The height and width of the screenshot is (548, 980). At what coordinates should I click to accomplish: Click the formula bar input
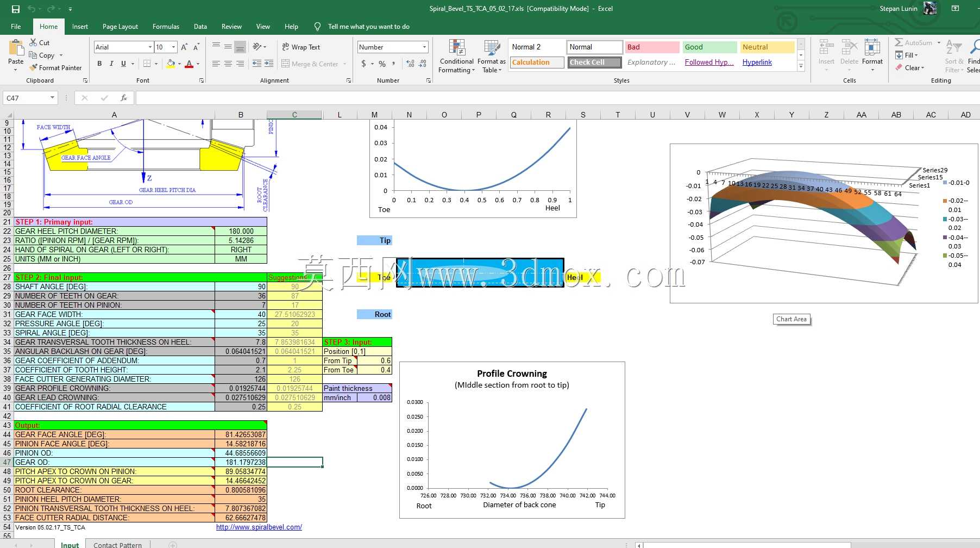tap(557, 98)
